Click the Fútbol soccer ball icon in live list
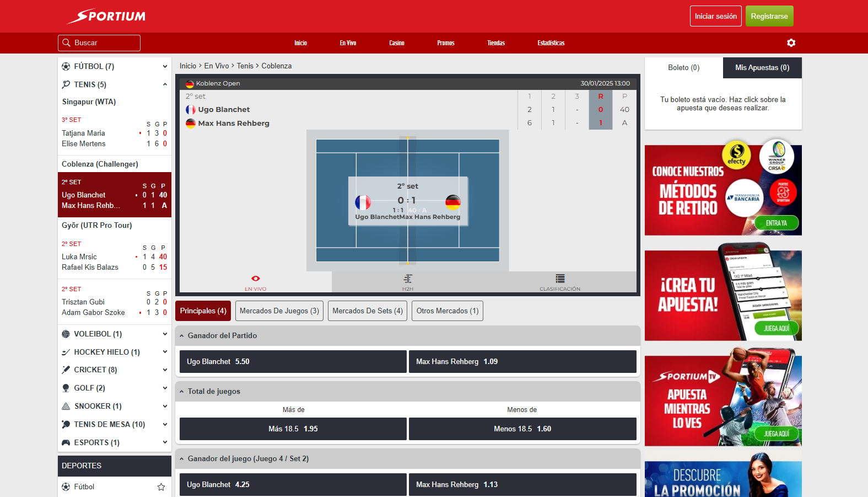 [66, 66]
